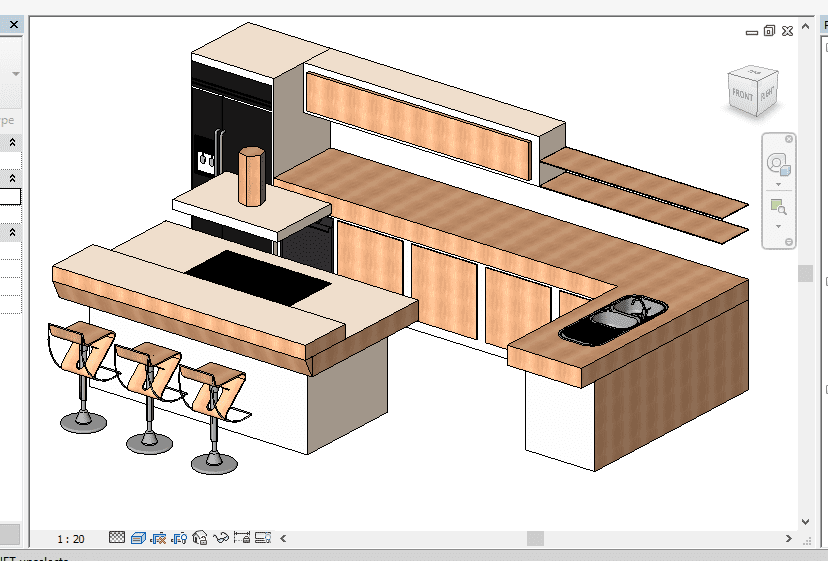Collapse the first section in the left panel
828x561 pixels.
12,143
